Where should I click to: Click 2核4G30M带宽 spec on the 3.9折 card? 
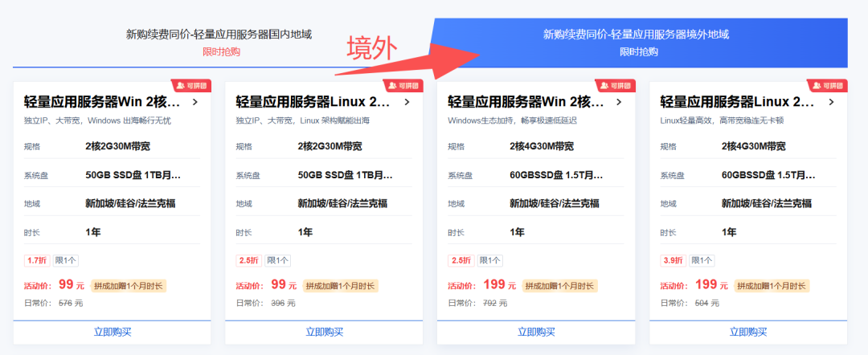point(754,146)
